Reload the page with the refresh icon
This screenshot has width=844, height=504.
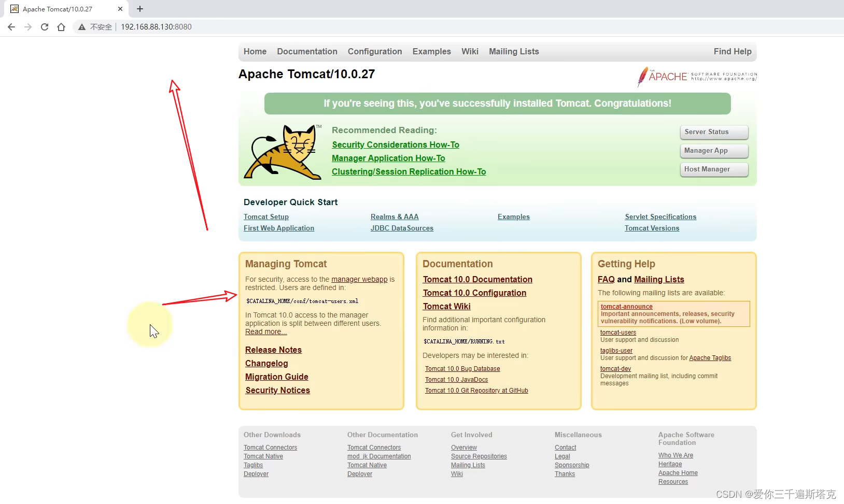[x=45, y=27]
